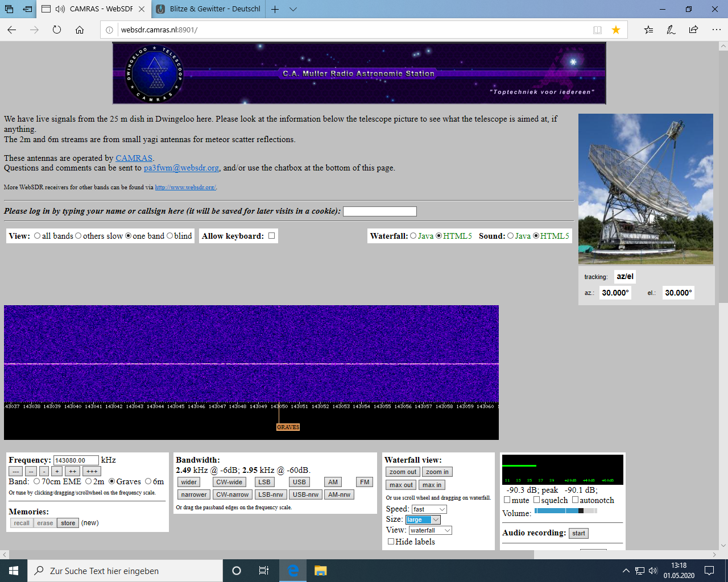Choose Java for Sound
The width and height of the screenshot is (728, 582).
[x=511, y=236]
